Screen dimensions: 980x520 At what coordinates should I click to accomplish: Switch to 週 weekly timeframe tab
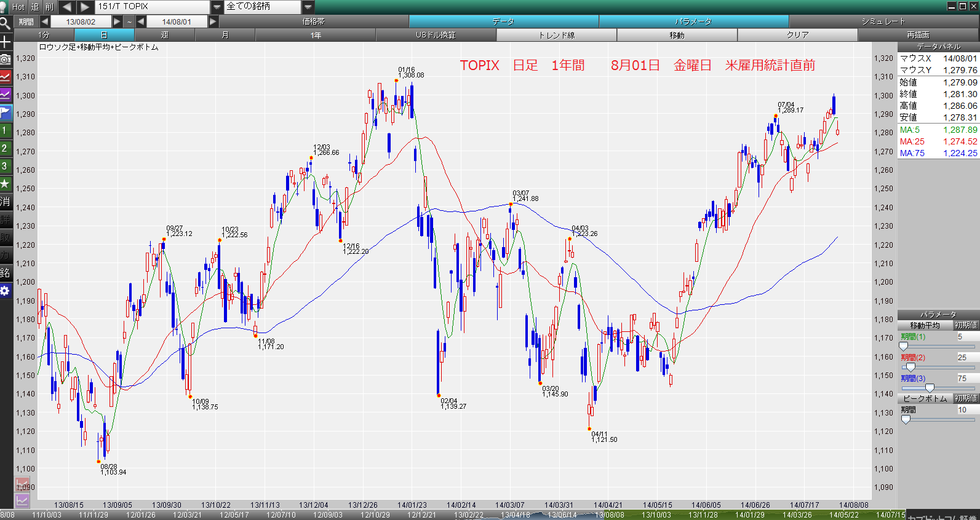tap(164, 35)
